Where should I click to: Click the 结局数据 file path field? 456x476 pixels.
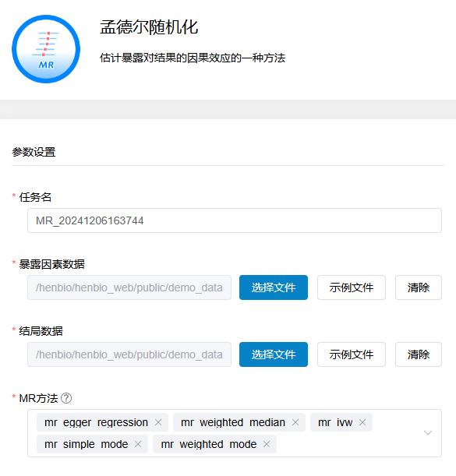pyautogui.click(x=129, y=354)
